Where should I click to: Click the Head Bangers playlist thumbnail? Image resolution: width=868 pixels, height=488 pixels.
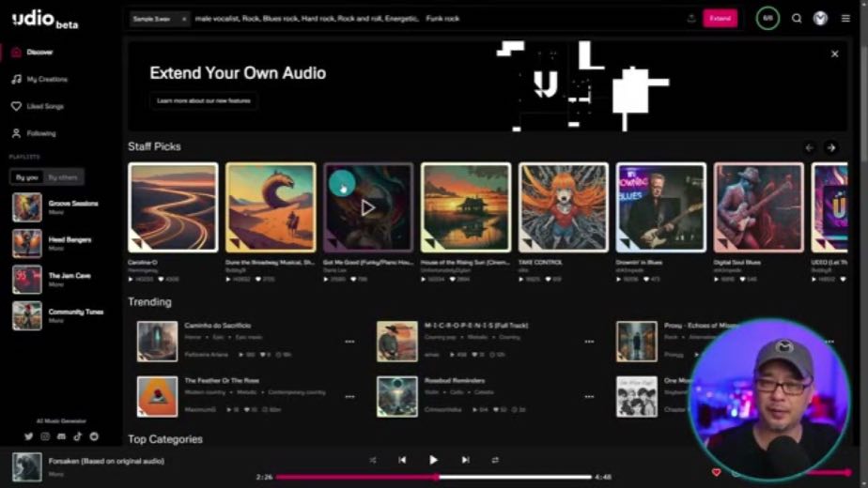tap(27, 243)
